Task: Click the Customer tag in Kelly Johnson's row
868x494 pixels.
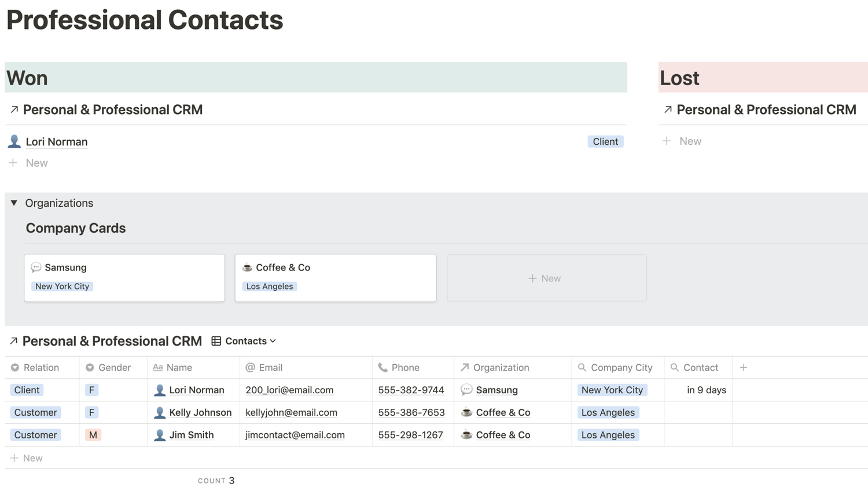Action: [x=35, y=412]
